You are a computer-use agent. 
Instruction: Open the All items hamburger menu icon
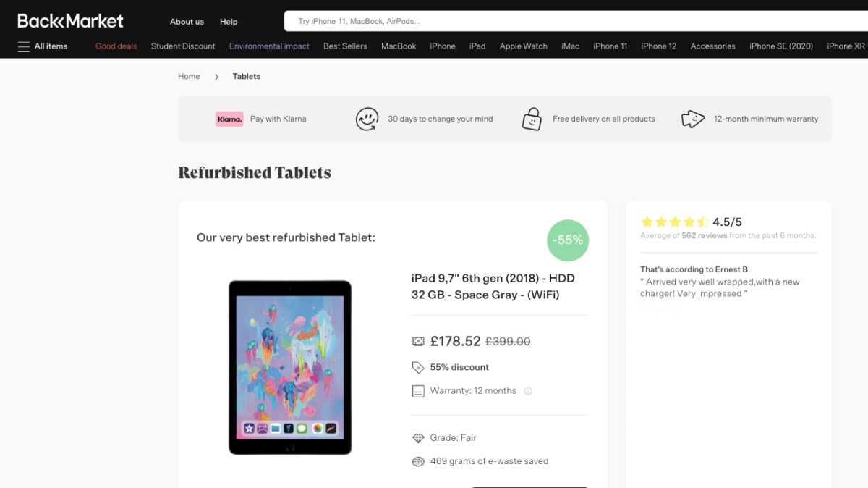[24, 46]
